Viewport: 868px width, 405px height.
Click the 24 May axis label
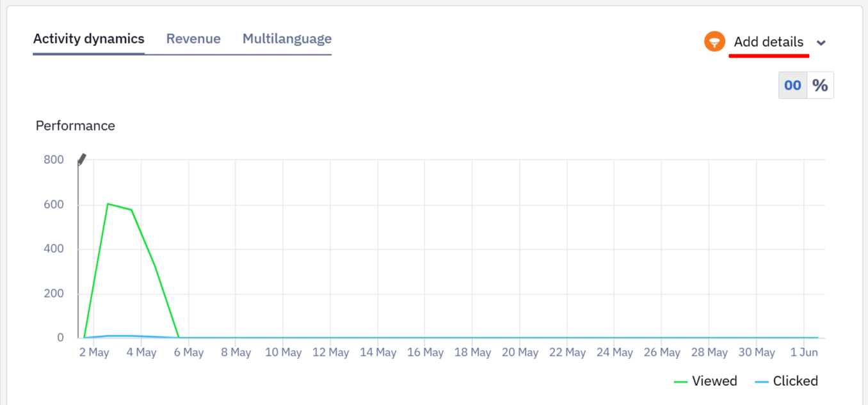point(615,353)
